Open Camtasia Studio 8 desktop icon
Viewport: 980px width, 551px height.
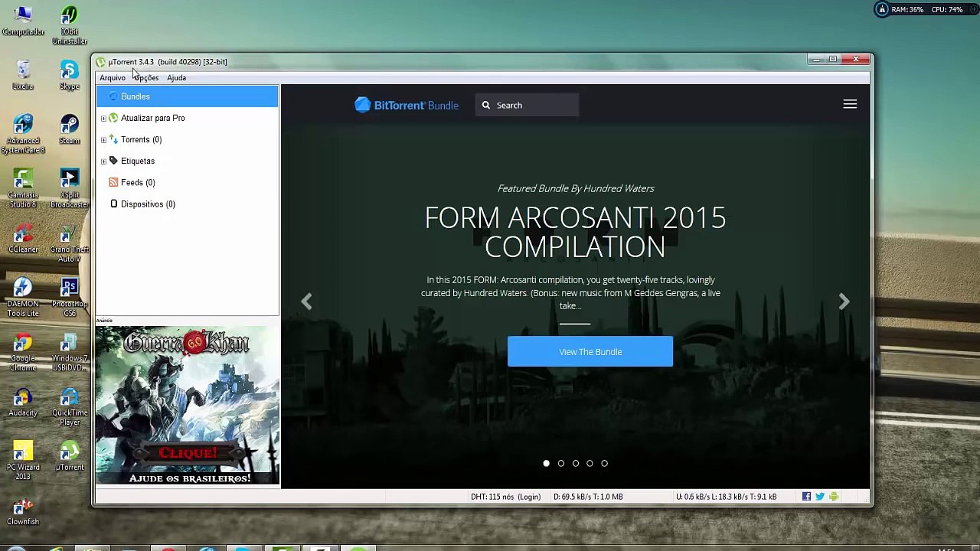(x=23, y=188)
